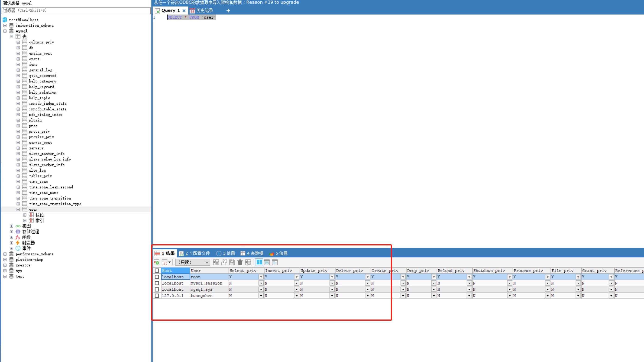Viewport: 644px width, 362px height.
Task: Click the sys database icon
Action: pos(12,271)
